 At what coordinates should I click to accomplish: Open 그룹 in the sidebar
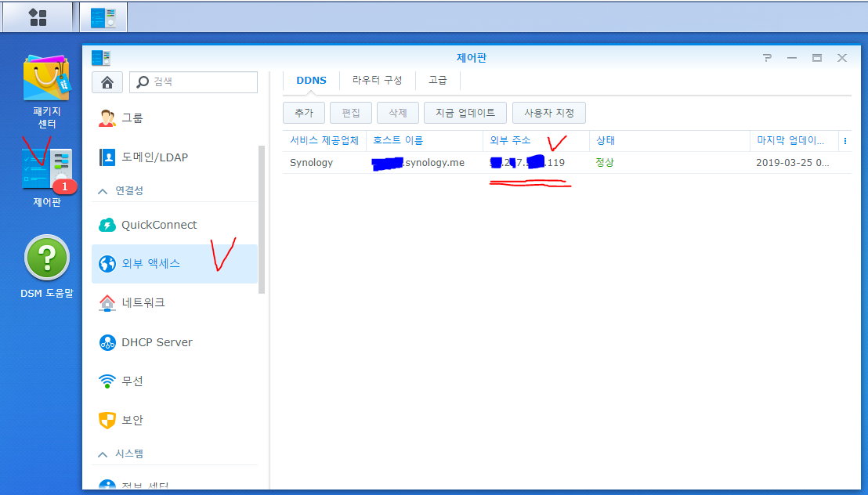175,118
